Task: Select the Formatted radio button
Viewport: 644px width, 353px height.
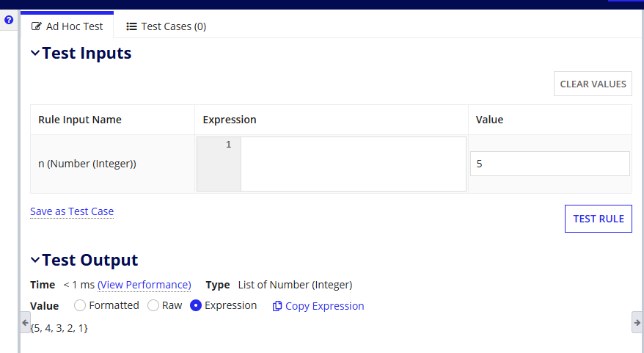Action: click(80, 305)
